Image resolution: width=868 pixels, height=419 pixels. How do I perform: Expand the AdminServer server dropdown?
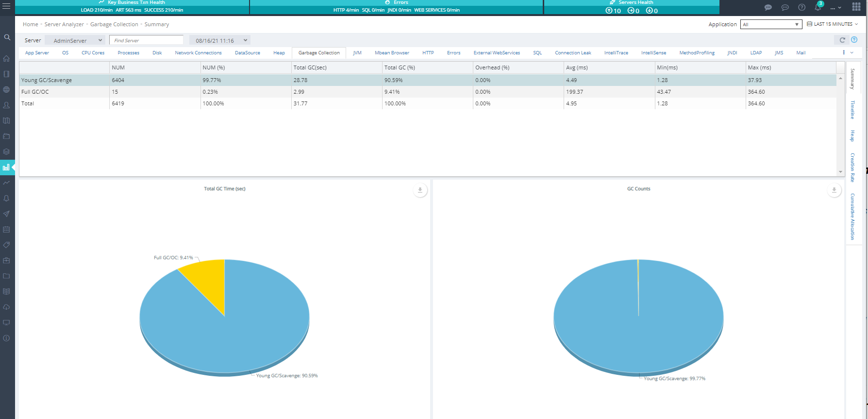[x=75, y=40]
